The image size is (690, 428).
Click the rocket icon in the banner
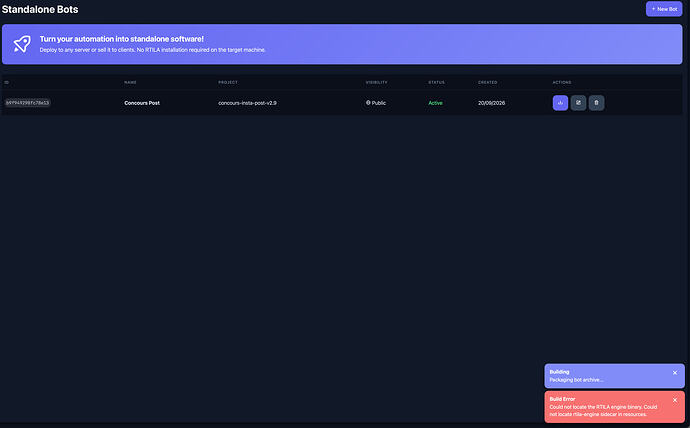[x=22, y=44]
